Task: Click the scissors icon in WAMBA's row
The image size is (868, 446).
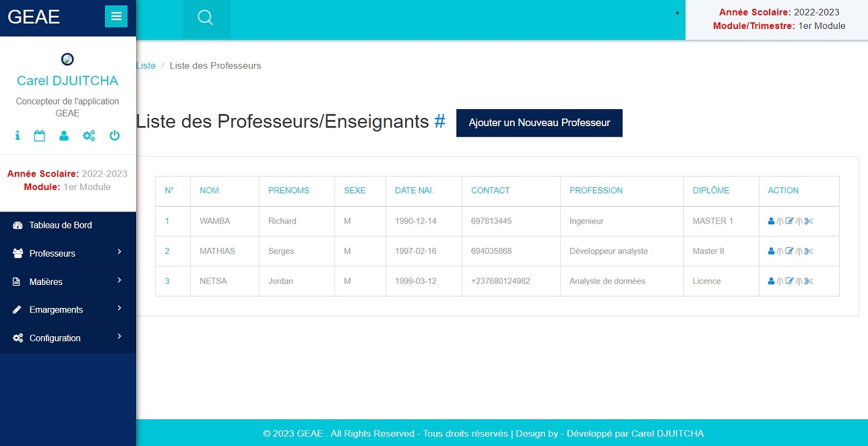Action: (x=809, y=221)
